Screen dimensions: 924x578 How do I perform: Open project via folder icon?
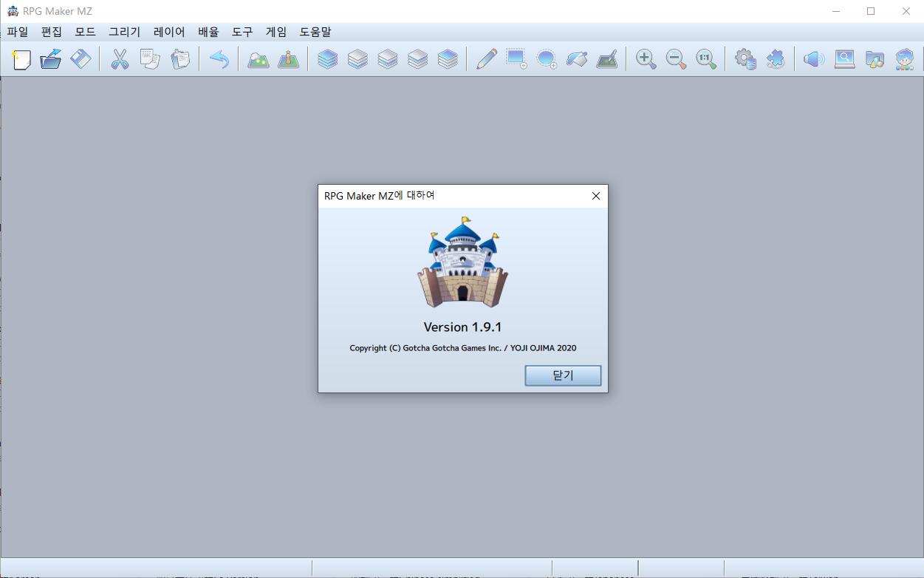coord(51,59)
